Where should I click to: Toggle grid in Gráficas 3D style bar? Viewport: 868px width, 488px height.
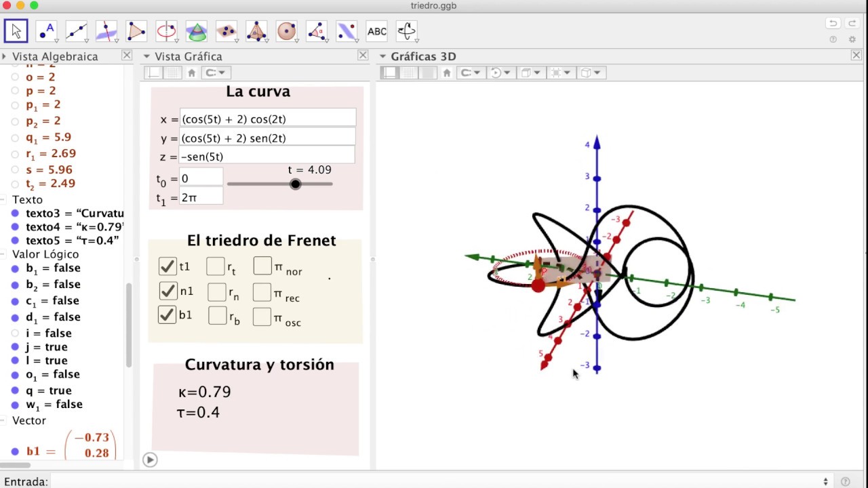409,73
